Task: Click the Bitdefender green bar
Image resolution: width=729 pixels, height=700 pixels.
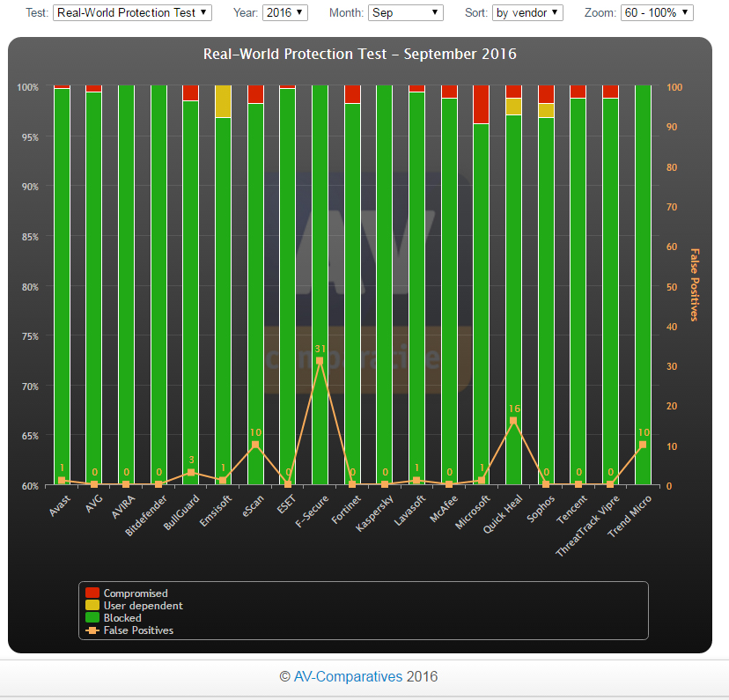Action: (x=158, y=285)
